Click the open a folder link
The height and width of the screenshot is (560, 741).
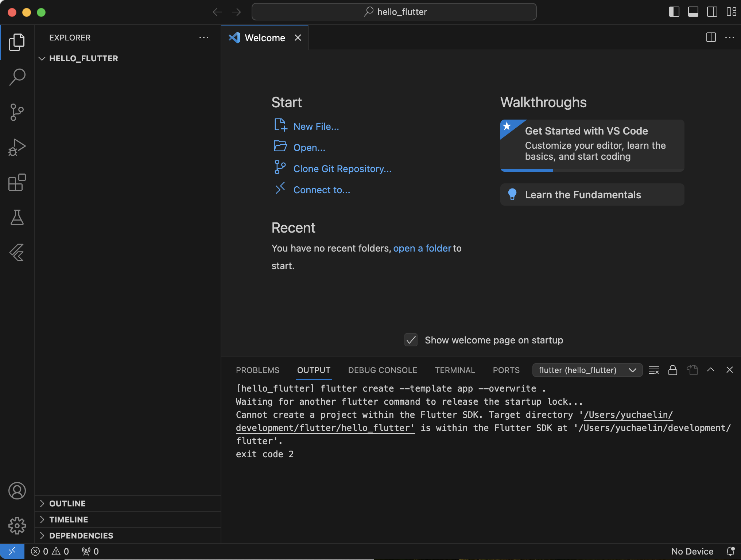point(422,248)
